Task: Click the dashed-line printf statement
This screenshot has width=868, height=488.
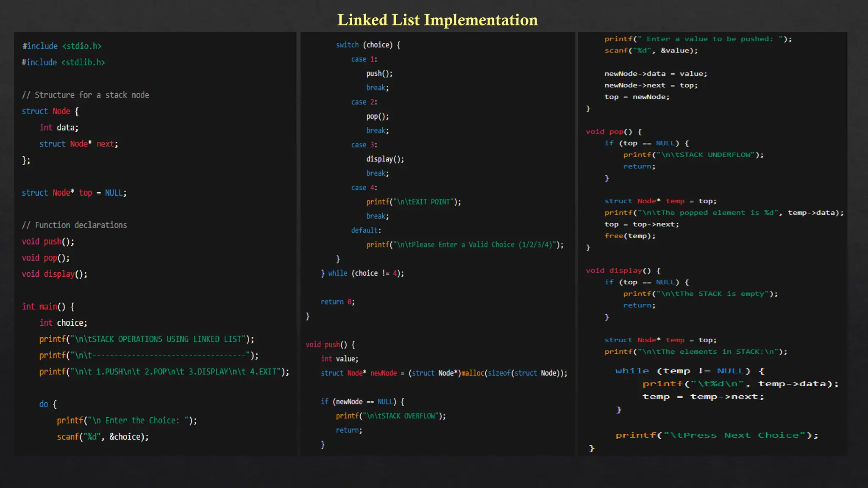Action: tap(149, 355)
